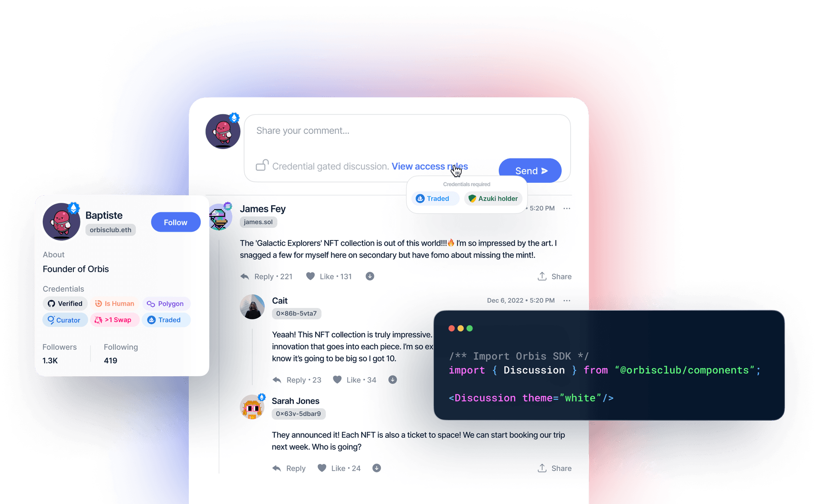Click the Traded credential icon
This screenshot has height=504, width=820.
[421, 198]
